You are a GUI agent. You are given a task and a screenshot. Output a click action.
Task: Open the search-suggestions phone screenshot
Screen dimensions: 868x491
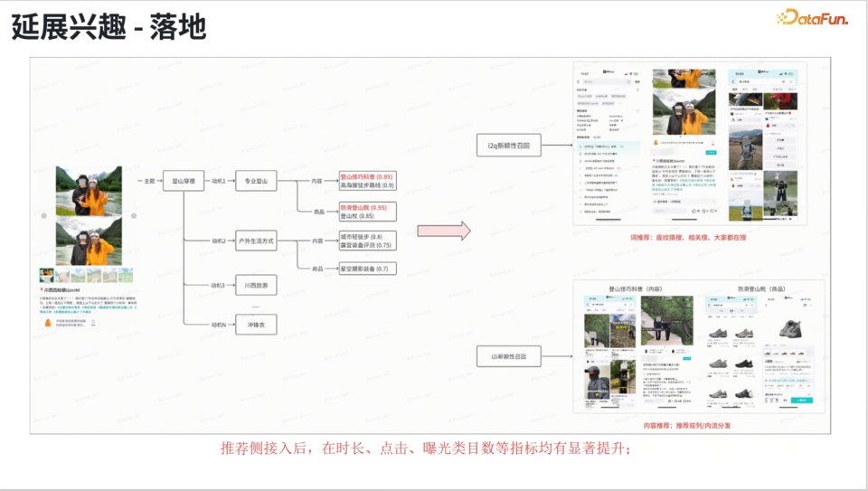[x=608, y=145]
